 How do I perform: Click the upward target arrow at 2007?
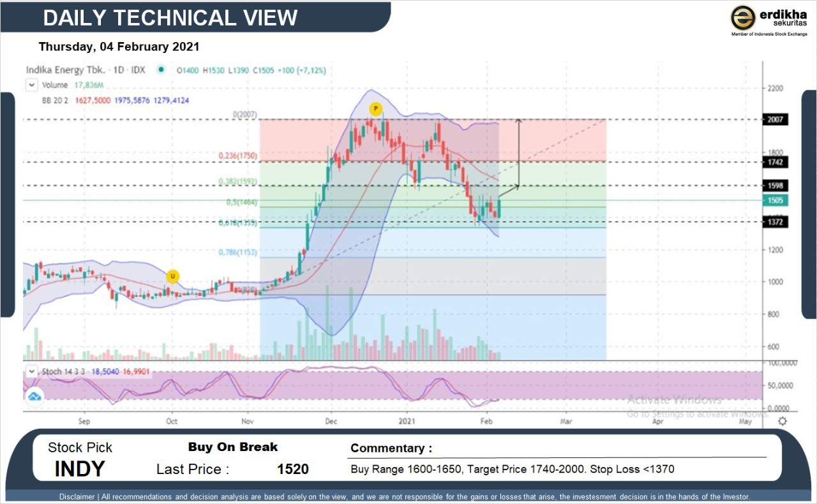pos(519,121)
